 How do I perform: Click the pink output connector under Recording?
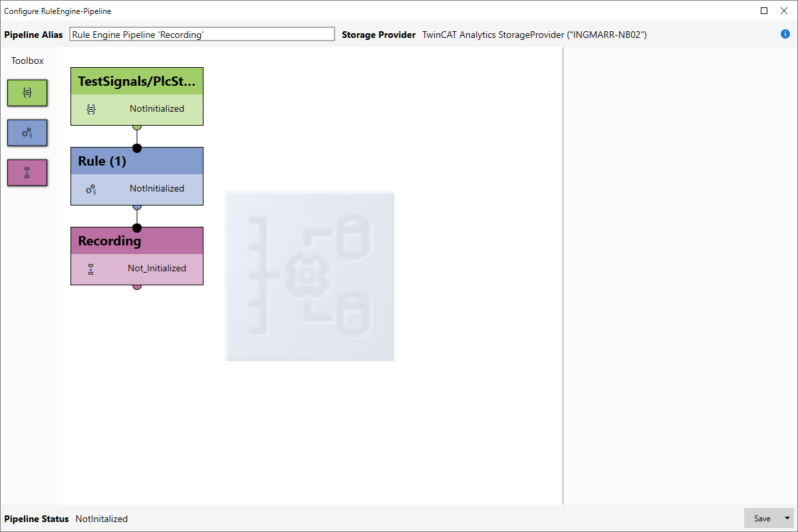click(x=137, y=287)
